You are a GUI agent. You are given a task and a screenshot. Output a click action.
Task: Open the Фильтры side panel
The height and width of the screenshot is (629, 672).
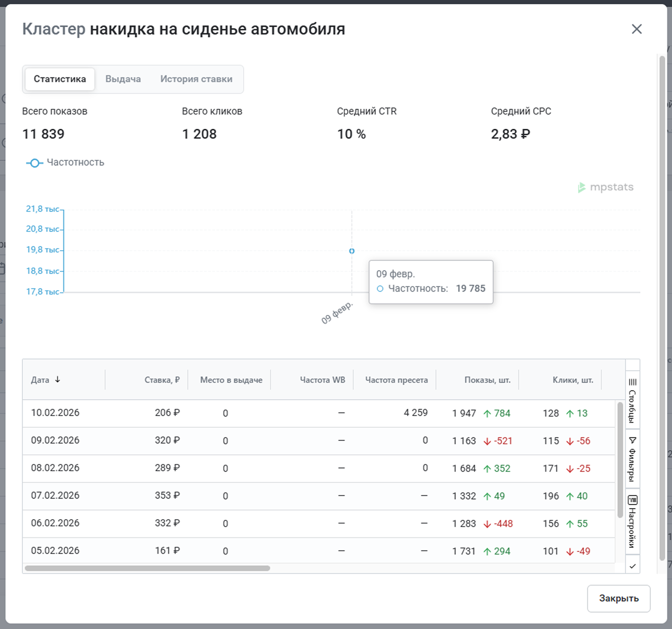[632, 459]
